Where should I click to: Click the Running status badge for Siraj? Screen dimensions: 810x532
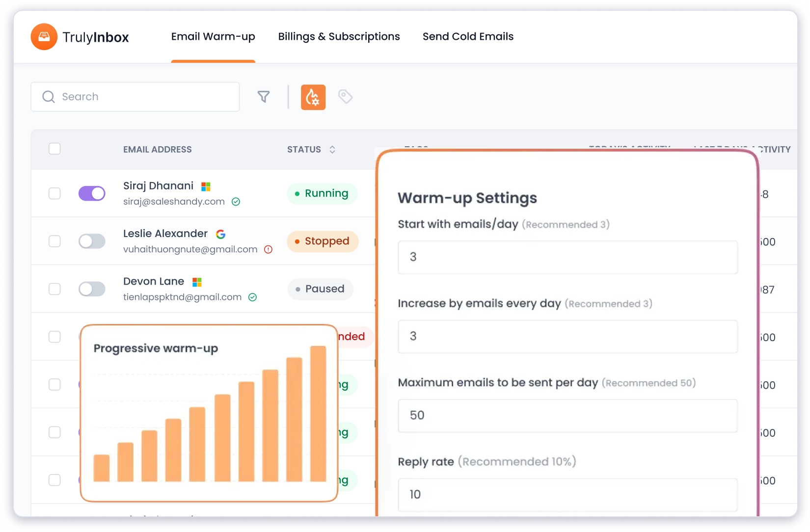322,193
